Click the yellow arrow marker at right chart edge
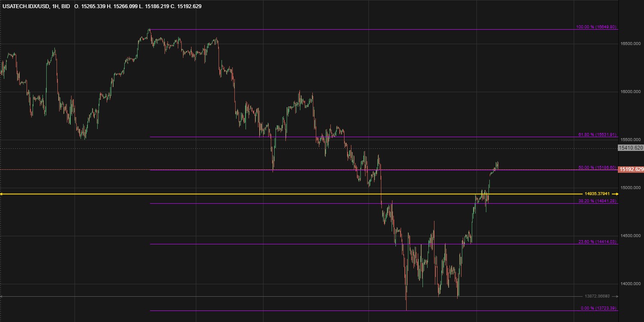644x322 pixels. (614, 194)
